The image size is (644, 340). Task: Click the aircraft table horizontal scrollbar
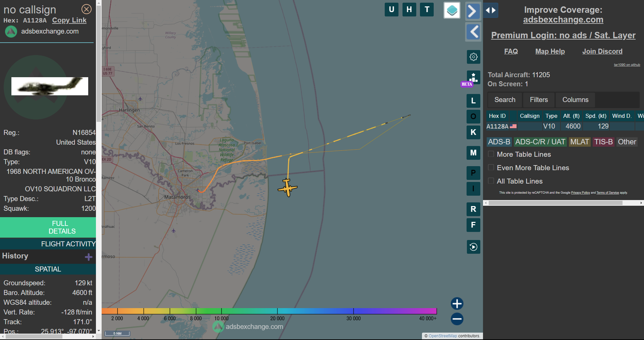point(555,203)
